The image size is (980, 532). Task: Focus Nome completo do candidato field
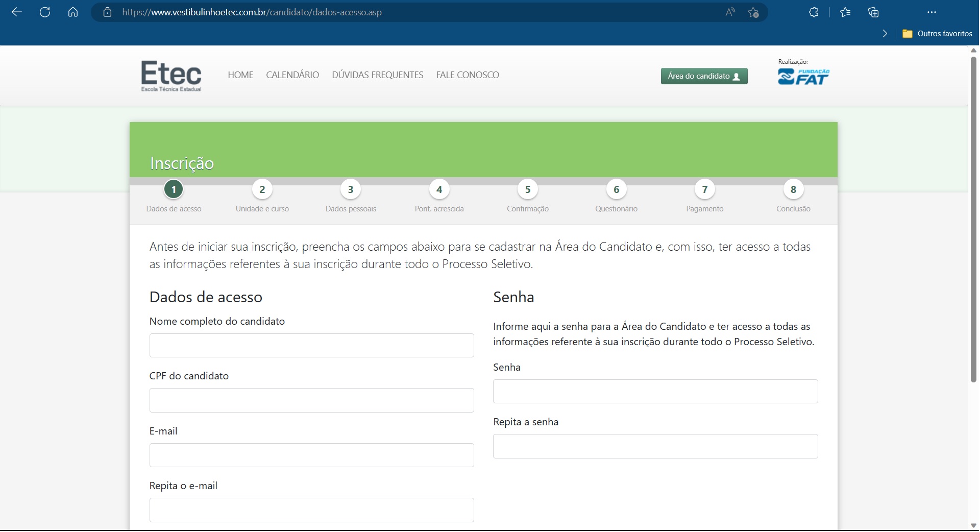pyautogui.click(x=312, y=346)
